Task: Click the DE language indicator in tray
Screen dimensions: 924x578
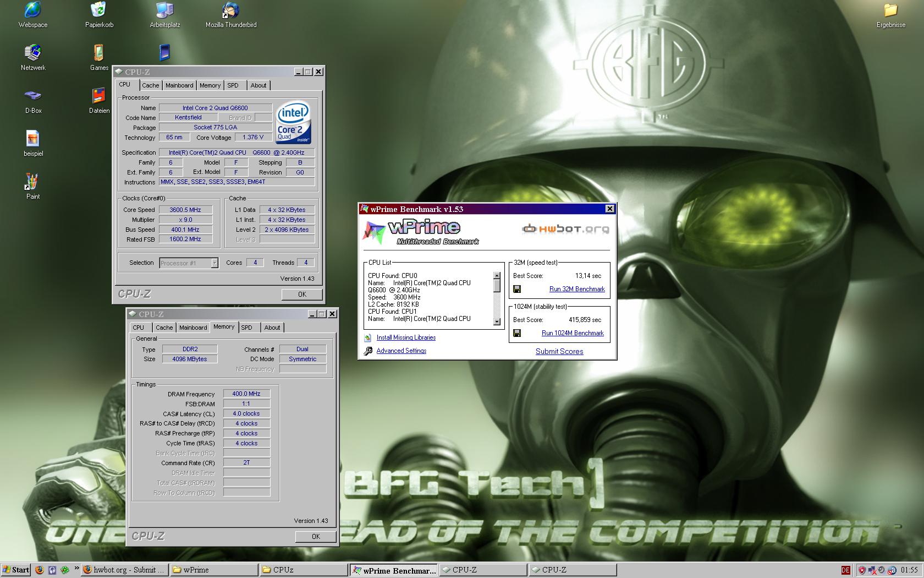Action: 845,570
